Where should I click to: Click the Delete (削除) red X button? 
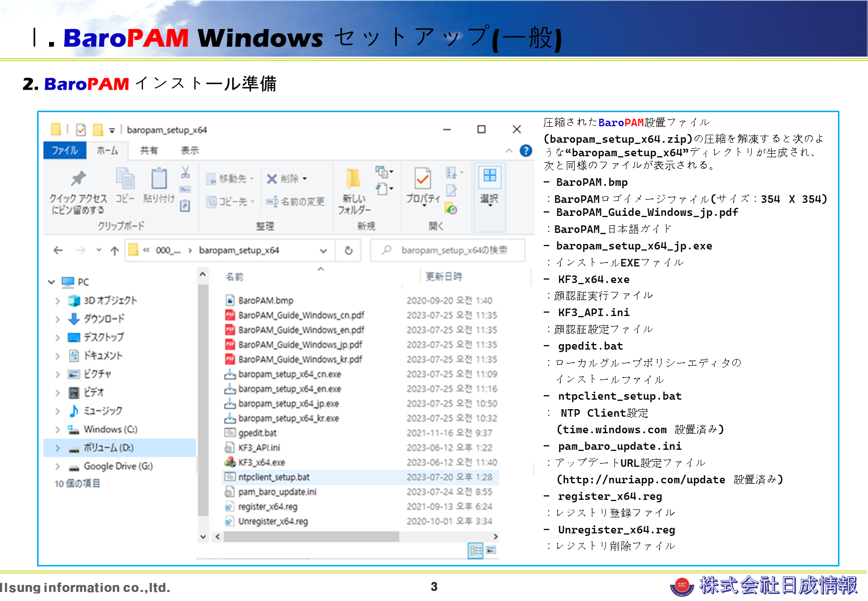click(x=287, y=179)
